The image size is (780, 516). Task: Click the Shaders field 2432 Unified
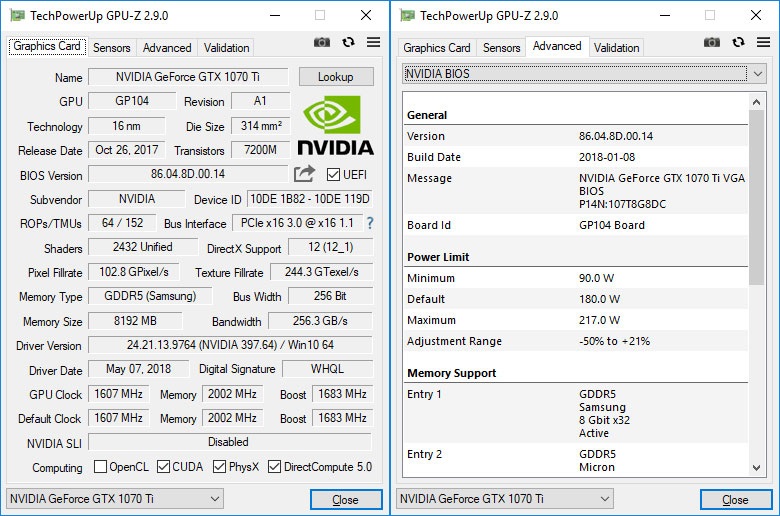point(143,247)
